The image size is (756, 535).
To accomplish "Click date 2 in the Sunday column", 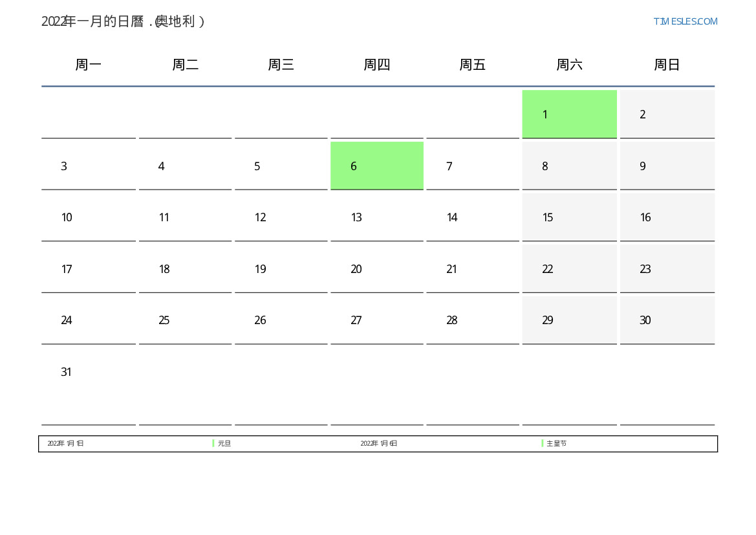I will (643, 115).
